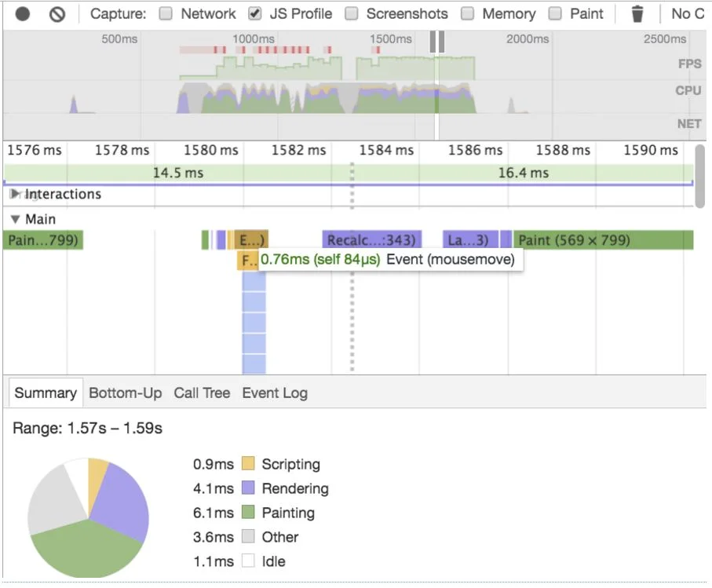
Task: Click the Other gray legend swatch
Action: coord(248,536)
